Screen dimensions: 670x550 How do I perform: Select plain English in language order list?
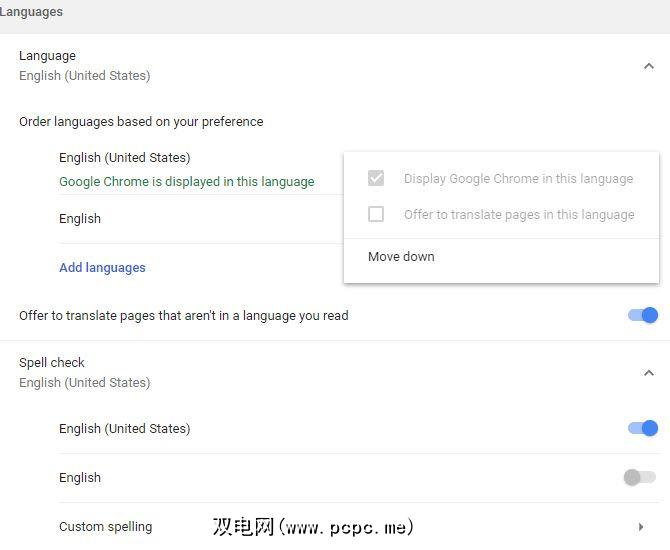coord(80,219)
